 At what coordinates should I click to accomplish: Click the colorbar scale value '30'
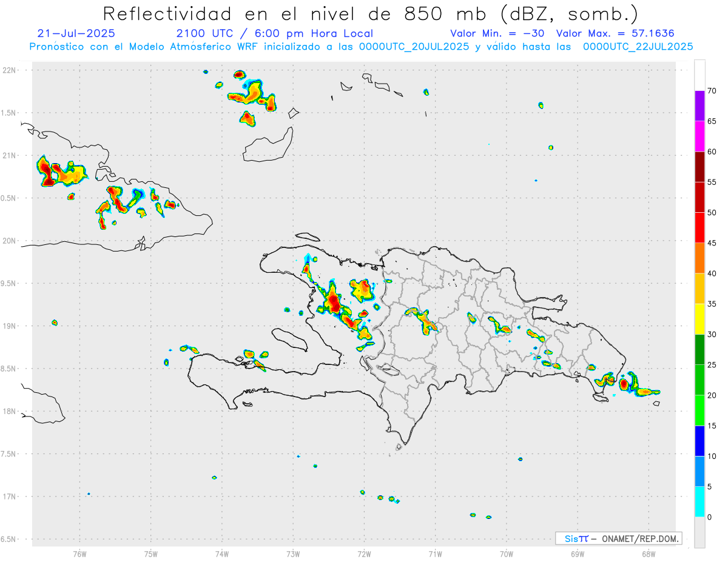[712, 335]
